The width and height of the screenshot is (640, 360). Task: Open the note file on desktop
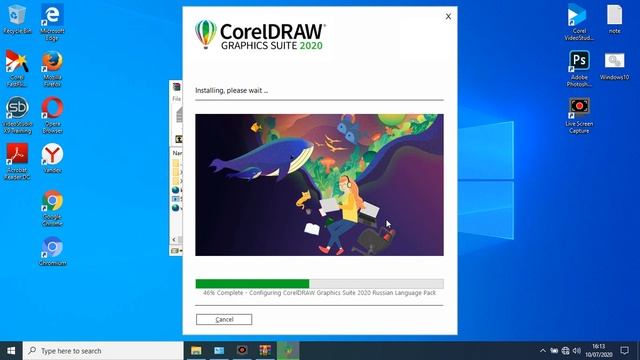(614, 19)
